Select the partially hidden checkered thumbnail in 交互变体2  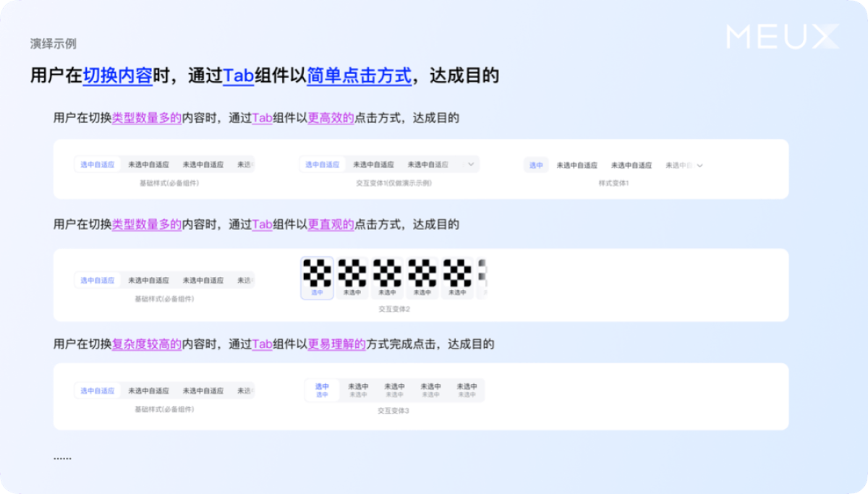(x=483, y=278)
